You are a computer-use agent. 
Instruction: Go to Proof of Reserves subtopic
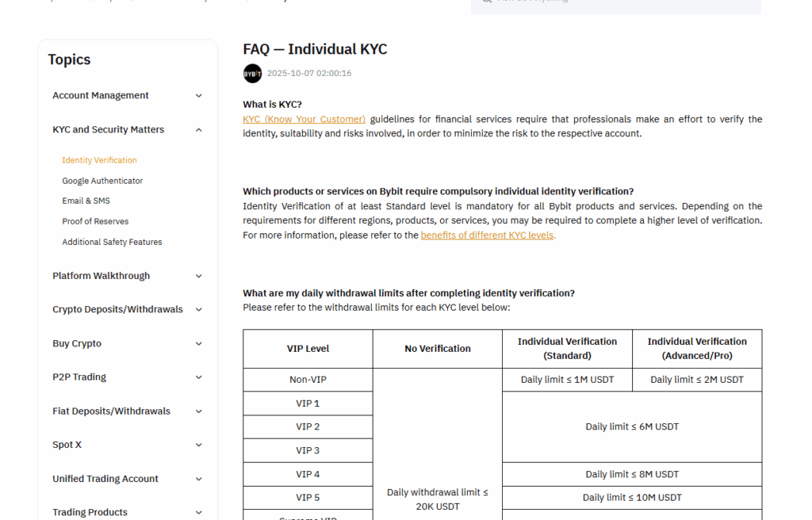coord(95,222)
